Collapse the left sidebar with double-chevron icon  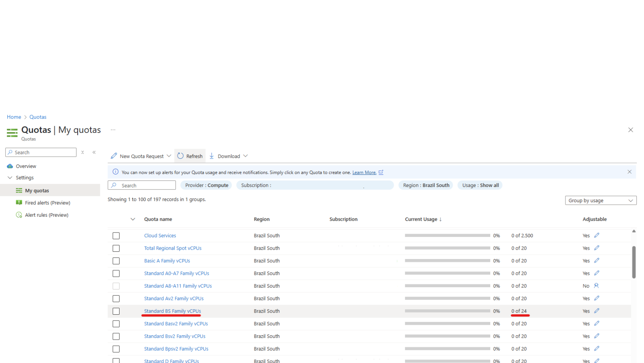click(94, 152)
